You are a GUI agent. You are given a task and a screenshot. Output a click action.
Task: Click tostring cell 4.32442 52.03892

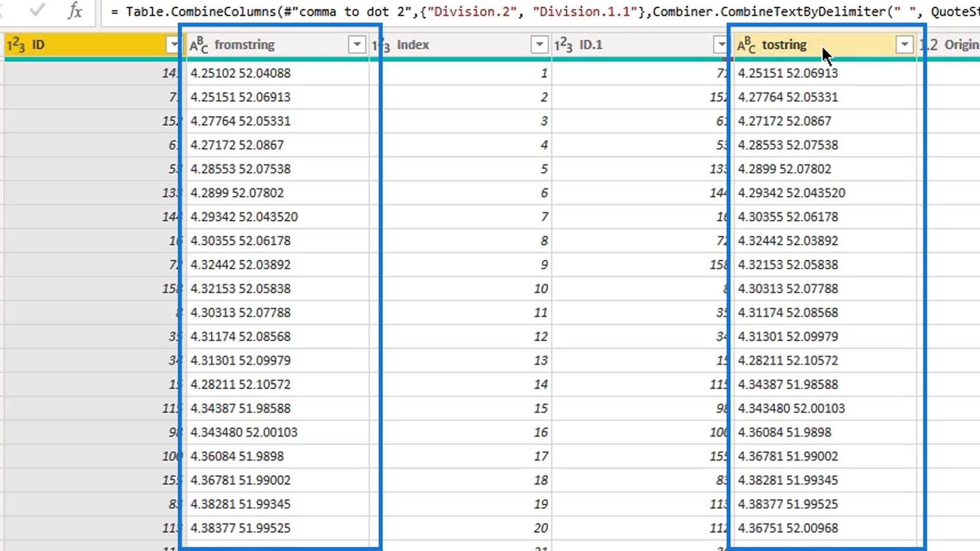[x=824, y=241]
